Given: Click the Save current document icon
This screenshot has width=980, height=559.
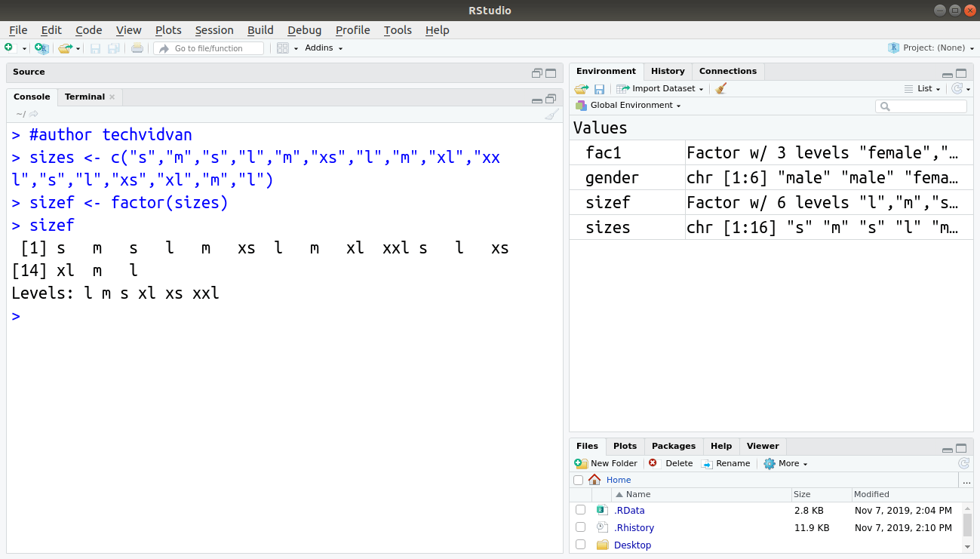Looking at the screenshot, I should (95, 48).
